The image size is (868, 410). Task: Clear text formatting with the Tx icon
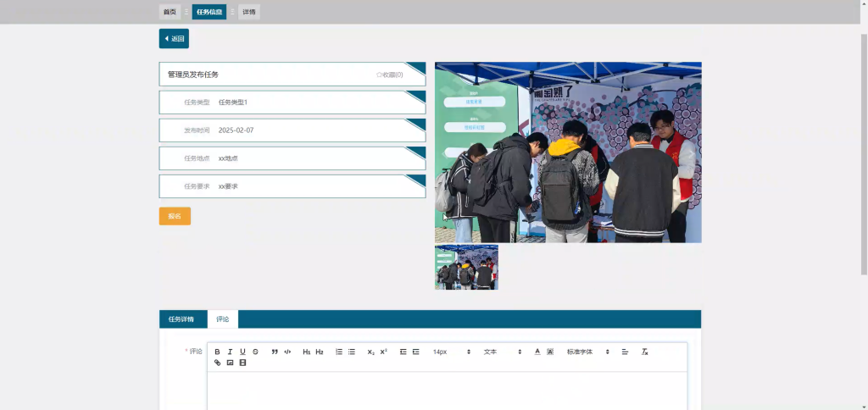(644, 352)
